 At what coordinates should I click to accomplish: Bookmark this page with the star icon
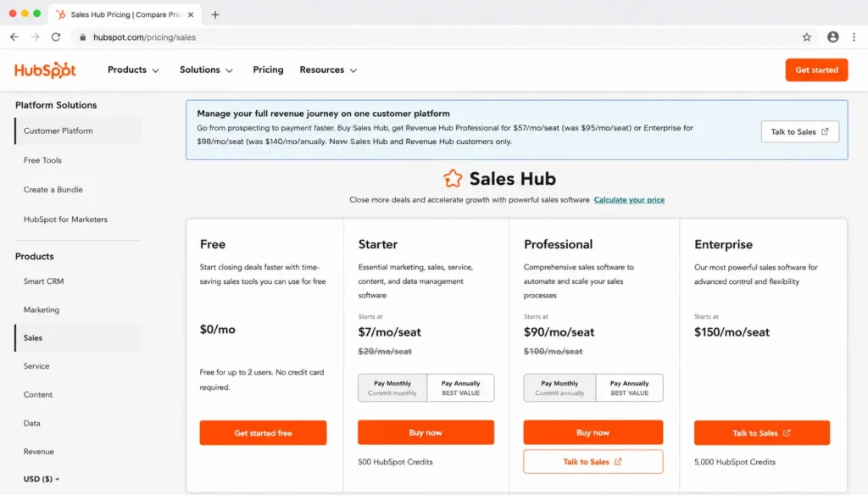(x=807, y=37)
